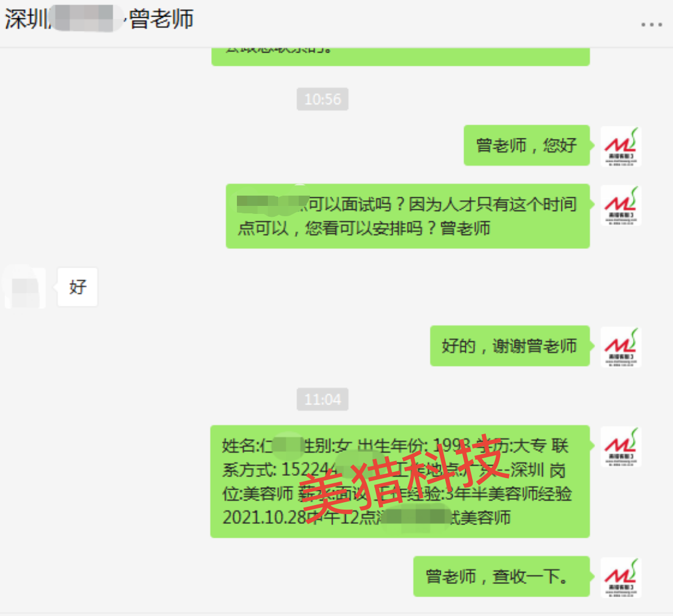The width and height of the screenshot is (673, 616).
Task: Click the 11:04 timestamp label
Action: [x=322, y=399]
